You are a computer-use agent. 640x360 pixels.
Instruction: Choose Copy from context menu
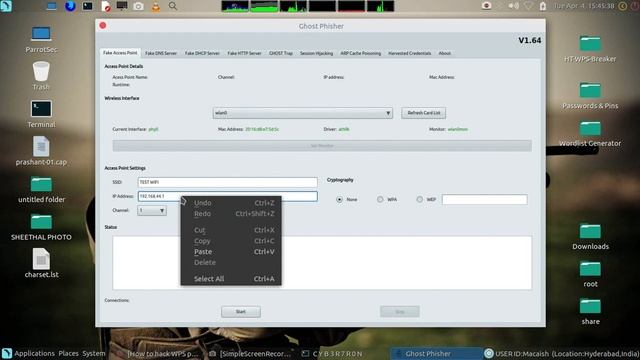pyautogui.click(x=231, y=241)
